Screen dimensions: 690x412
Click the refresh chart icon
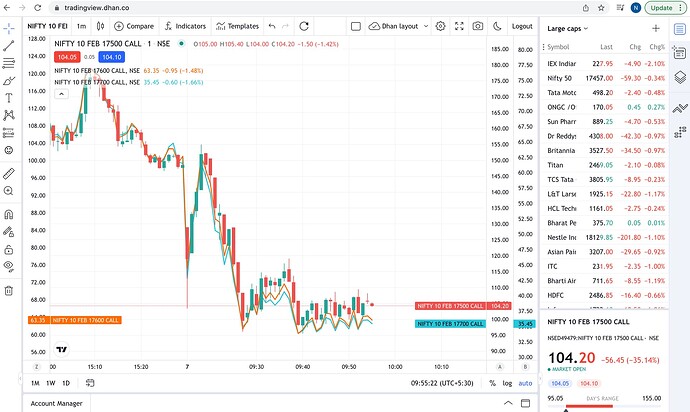point(304,26)
